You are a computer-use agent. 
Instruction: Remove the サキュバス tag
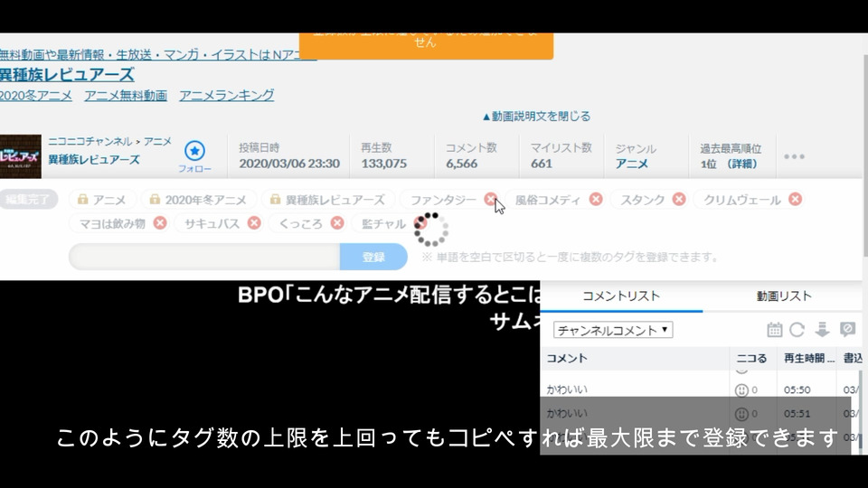pyautogui.click(x=254, y=223)
